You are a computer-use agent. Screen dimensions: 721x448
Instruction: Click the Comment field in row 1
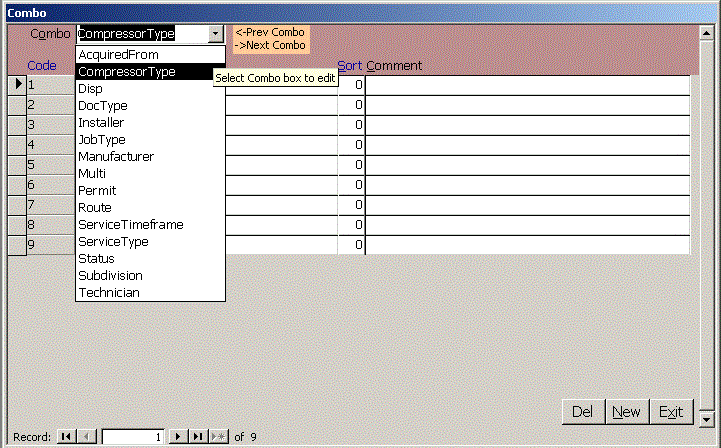527,85
